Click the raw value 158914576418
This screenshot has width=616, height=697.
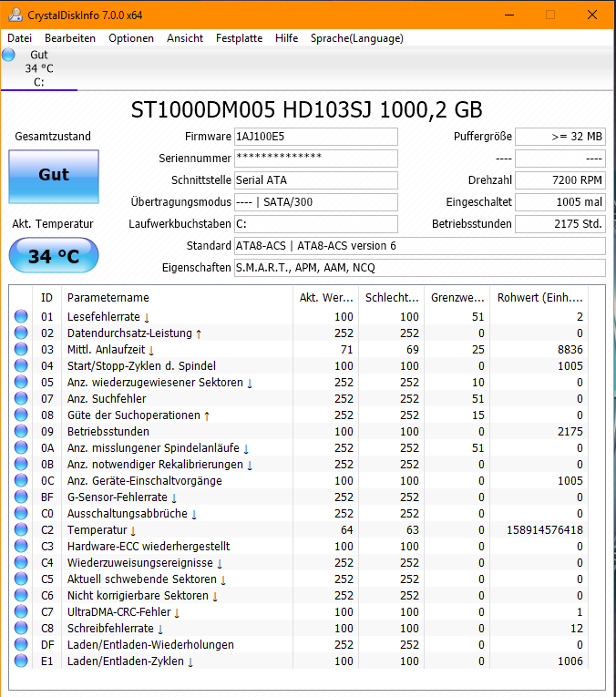coord(544,530)
